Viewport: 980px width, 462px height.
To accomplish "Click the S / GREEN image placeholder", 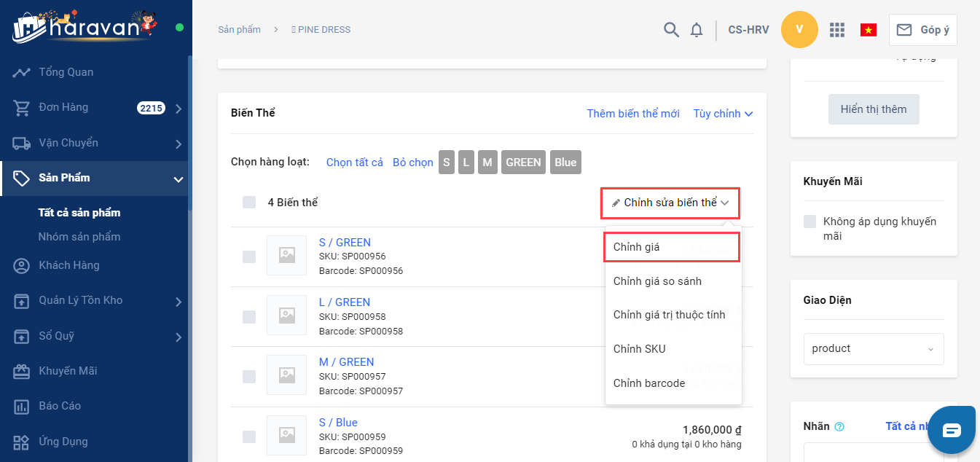I will point(286,255).
